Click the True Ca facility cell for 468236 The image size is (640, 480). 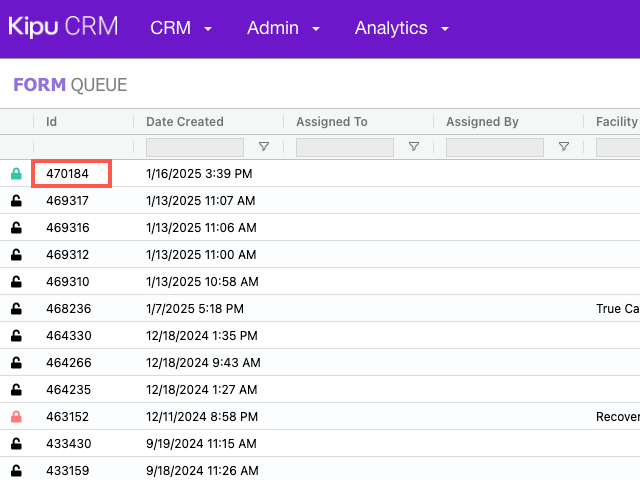(617, 309)
